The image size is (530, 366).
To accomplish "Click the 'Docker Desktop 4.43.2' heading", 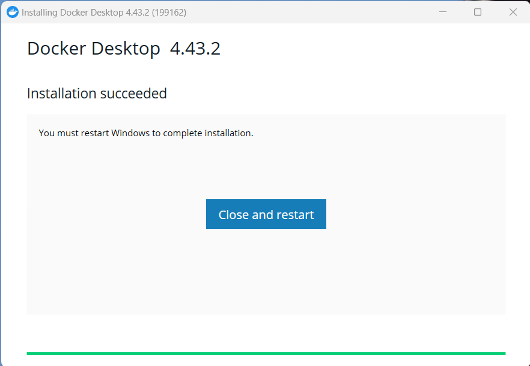I will pos(124,48).
